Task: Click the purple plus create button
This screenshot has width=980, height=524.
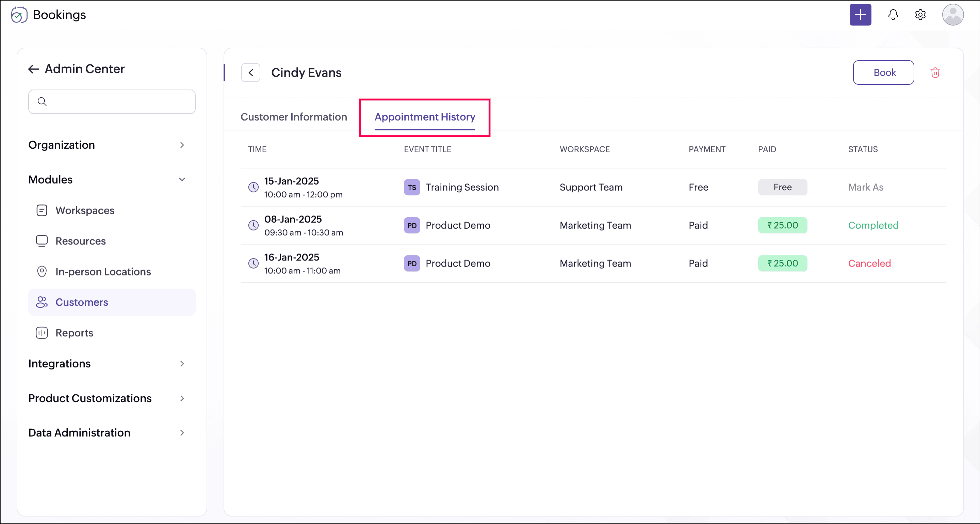Action: (860, 15)
